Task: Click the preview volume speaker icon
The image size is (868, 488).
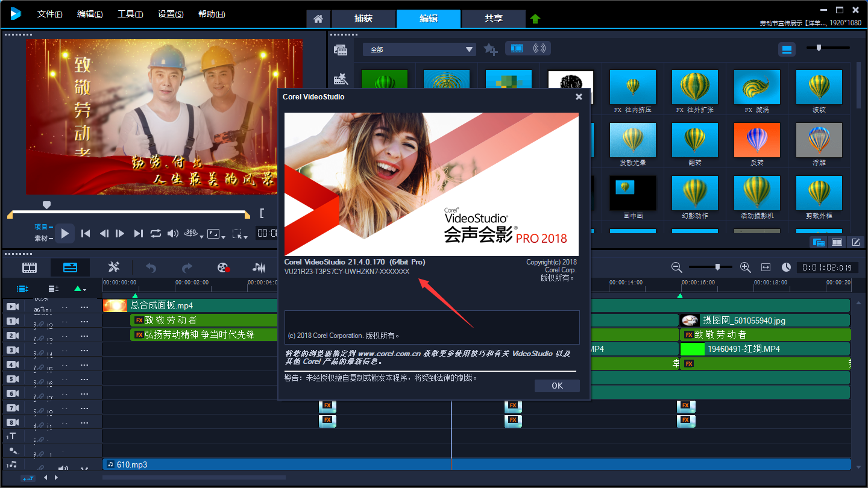Action: [173, 233]
